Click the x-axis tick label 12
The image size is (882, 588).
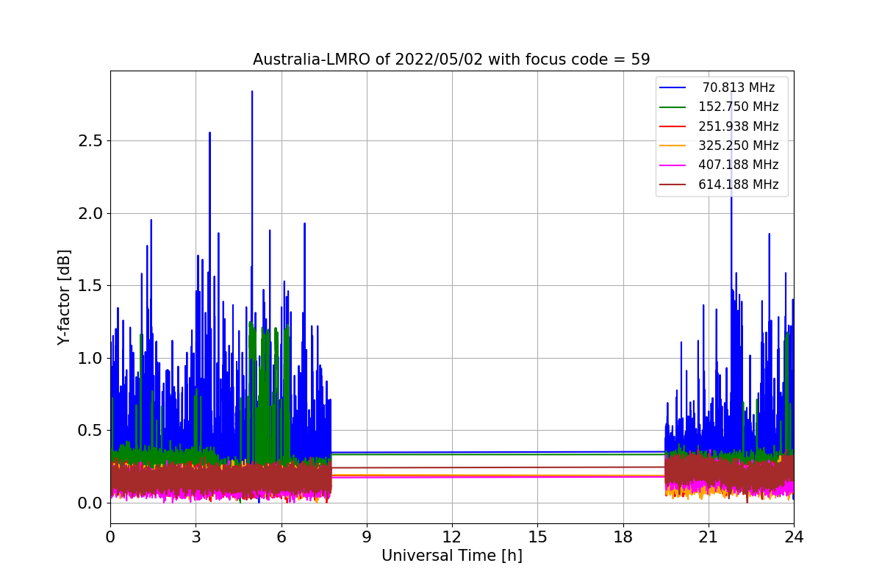452,537
